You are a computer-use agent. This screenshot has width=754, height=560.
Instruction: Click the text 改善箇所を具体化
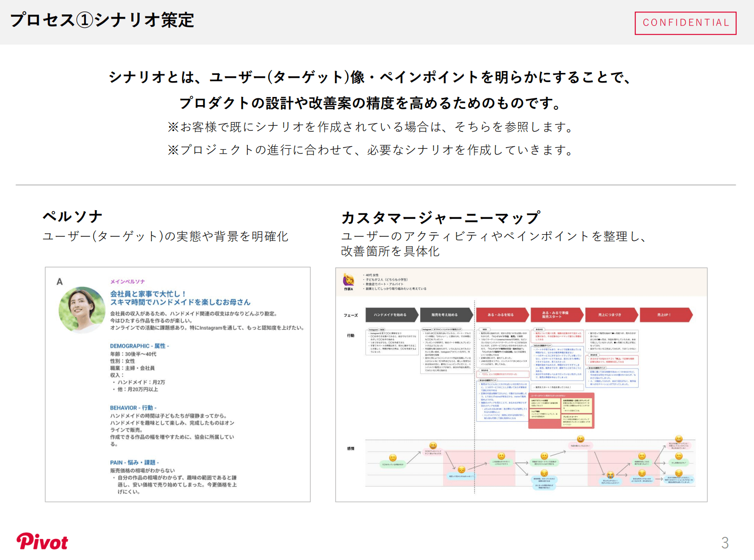tap(390, 251)
